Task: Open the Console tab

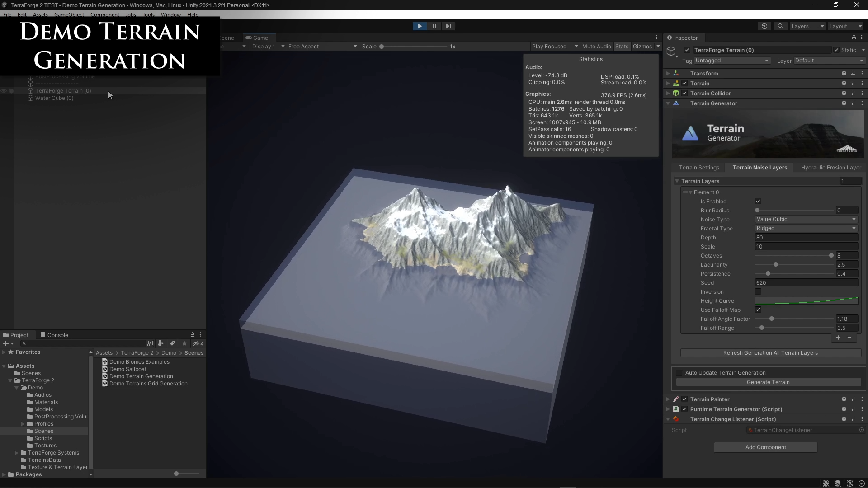Action: click(54, 335)
